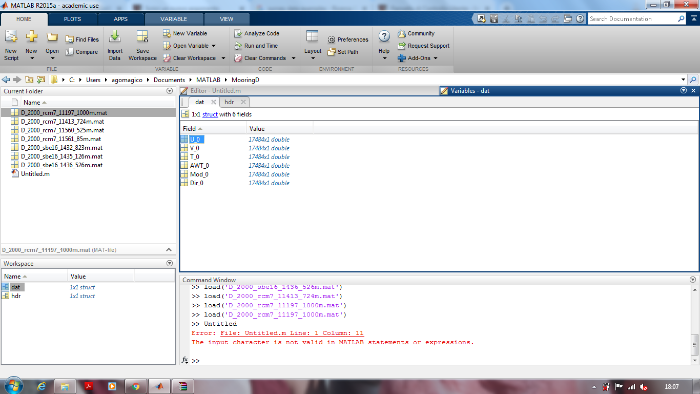The width and height of the screenshot is (700, 394).
Task: Go forward in folder navigation
Action: click(x=17, y=79)
